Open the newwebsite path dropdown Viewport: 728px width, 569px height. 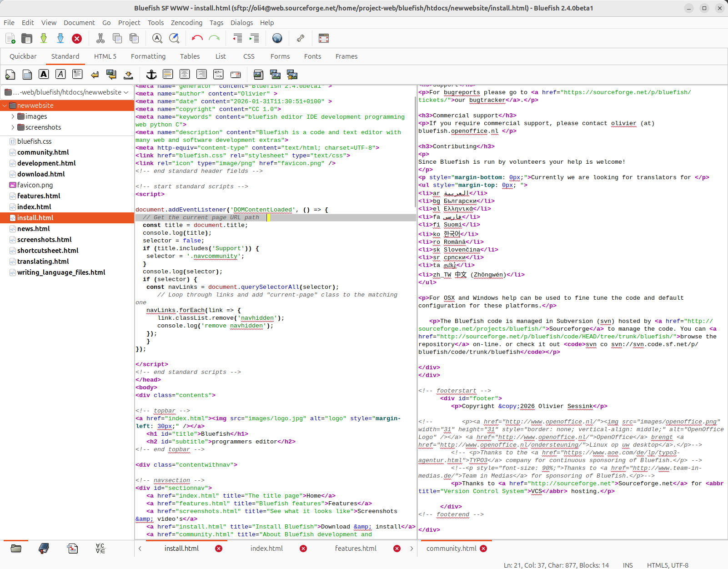67,92
